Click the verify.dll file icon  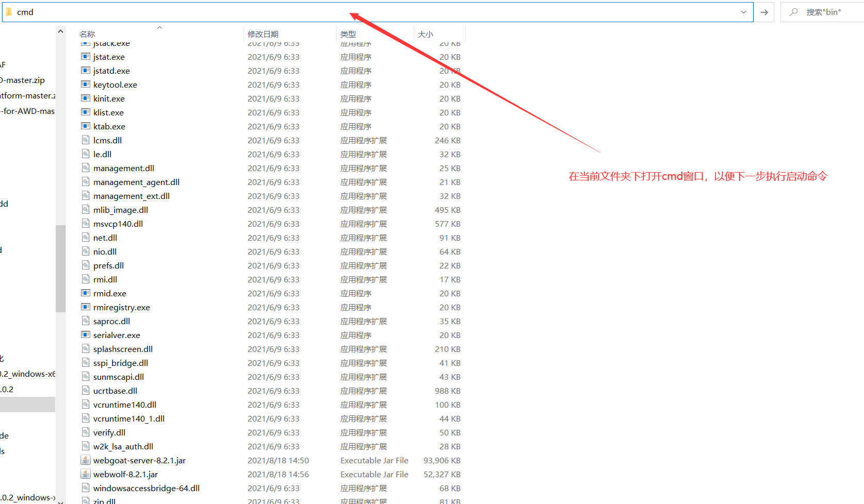86,432
